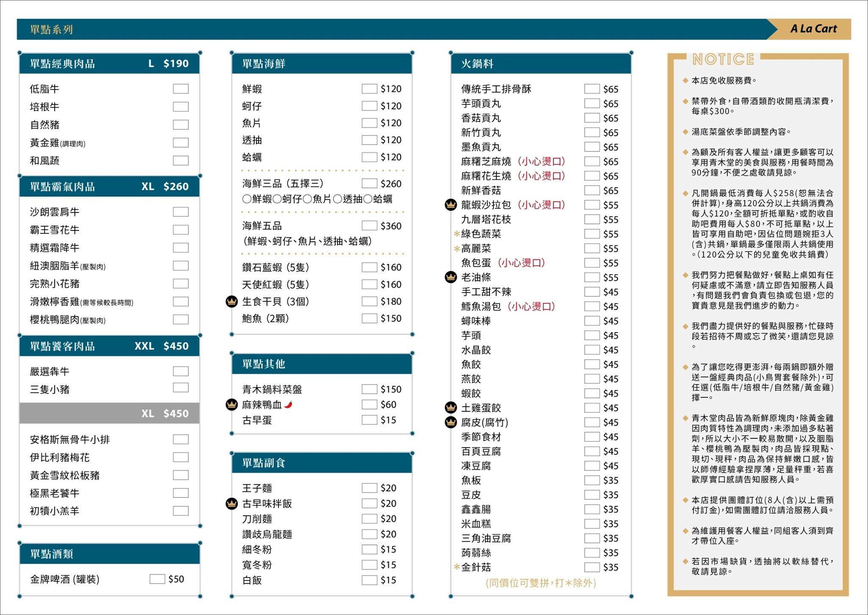Choose the 魚片 circle under 海鮮三品

[x=307, y=199]
